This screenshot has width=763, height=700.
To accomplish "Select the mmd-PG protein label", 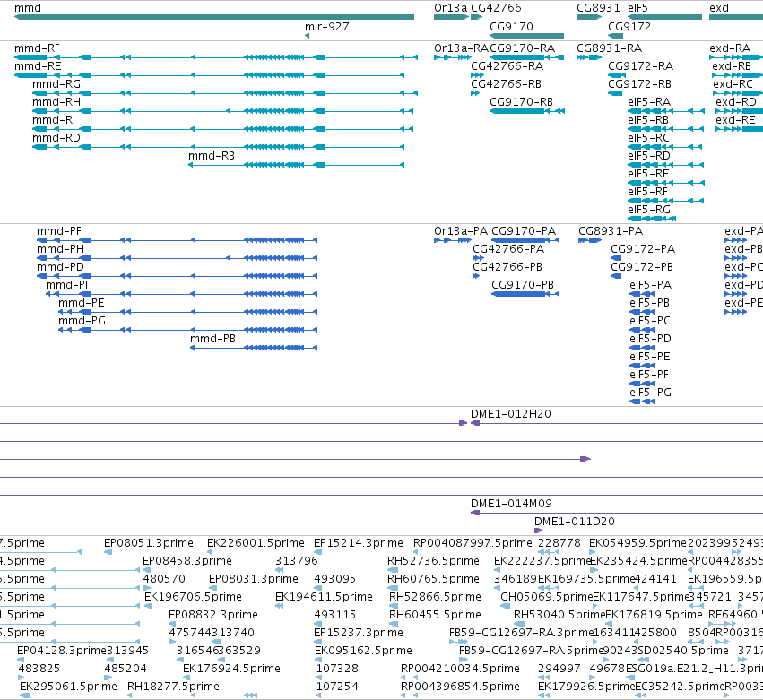I will click(82, 322).
